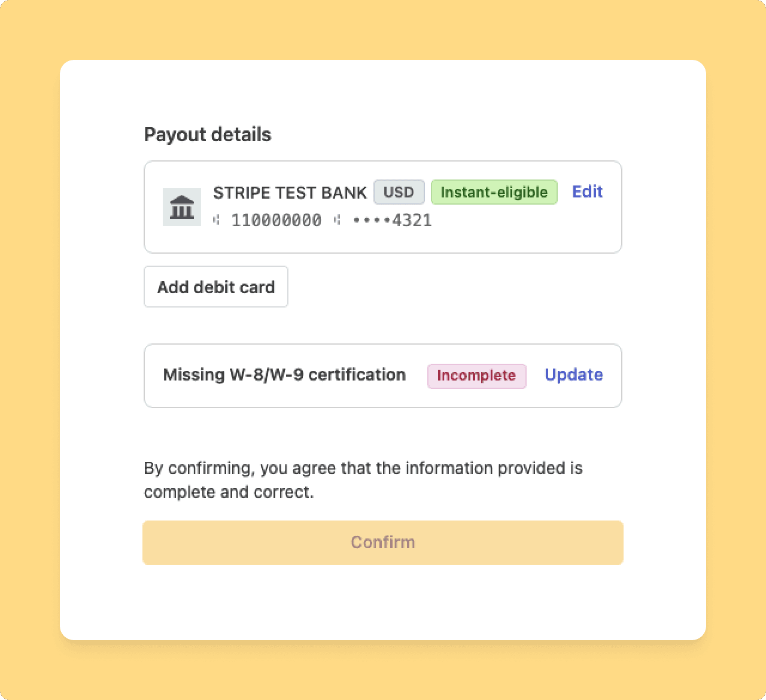Click the STRIPE TEST BANK name

[290, 193]
